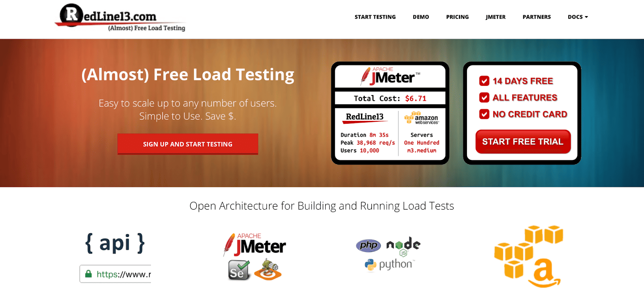Click the All Features checkmark
Screen dimensions: 644x295
(484, 98)
